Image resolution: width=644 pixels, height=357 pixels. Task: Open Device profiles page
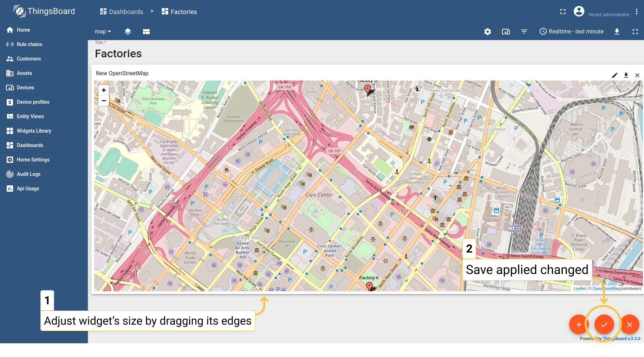pyautogui.click(x=44, y=102)
